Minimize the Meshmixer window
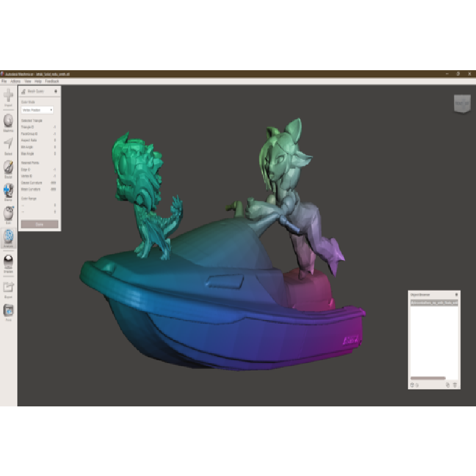476x476 pixels. click(447, 74)
